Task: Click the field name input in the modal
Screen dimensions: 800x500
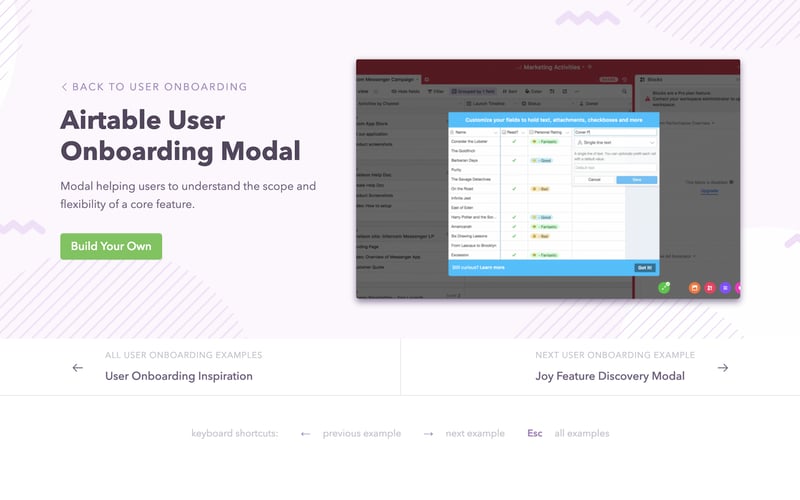Action: click(x=615, y=132)
